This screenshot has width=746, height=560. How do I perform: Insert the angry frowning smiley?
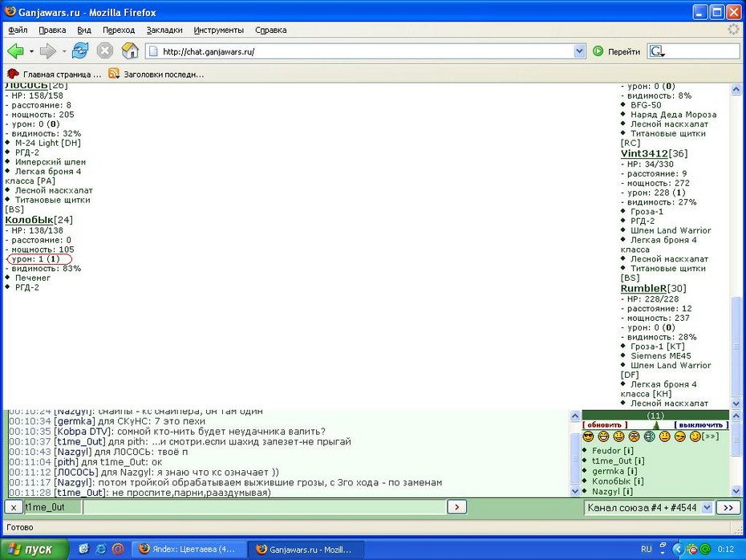(x=634, y=436)
